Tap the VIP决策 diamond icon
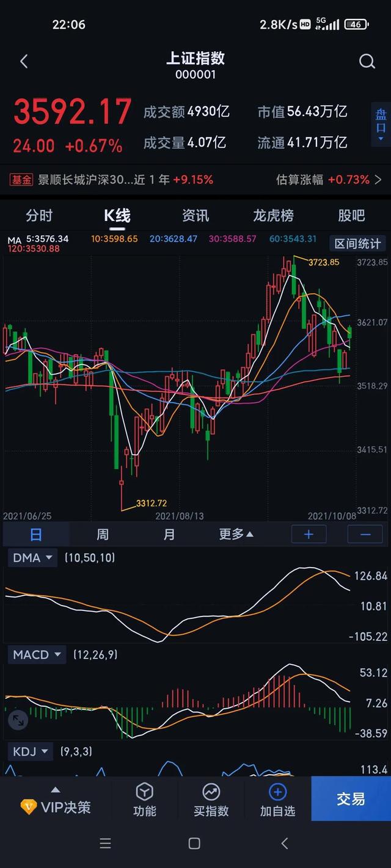 (29, 807)
